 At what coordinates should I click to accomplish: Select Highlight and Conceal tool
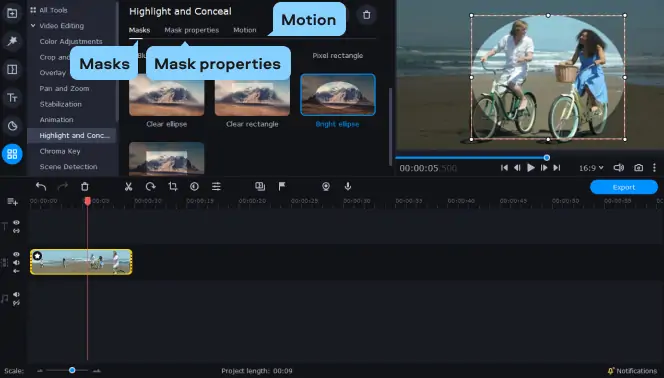71,135
